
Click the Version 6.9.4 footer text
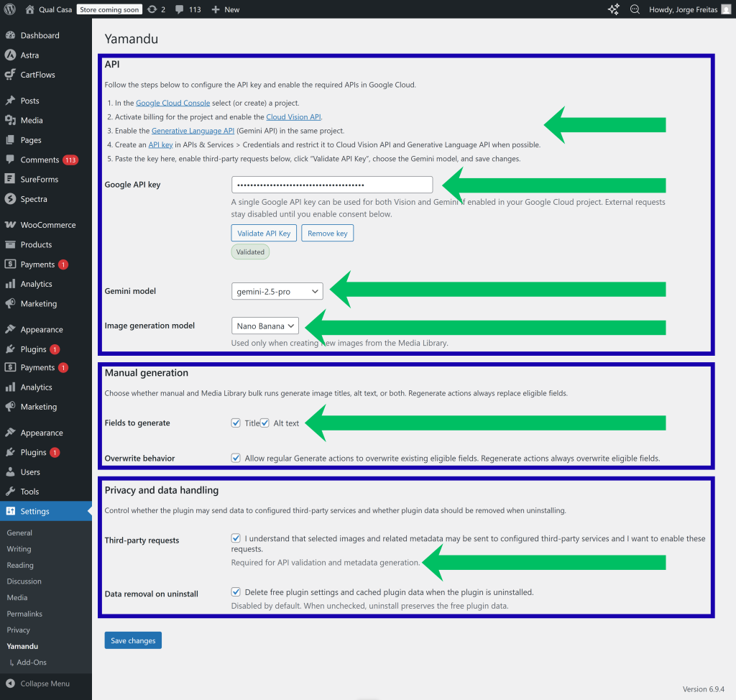click(x=703, y=689)
